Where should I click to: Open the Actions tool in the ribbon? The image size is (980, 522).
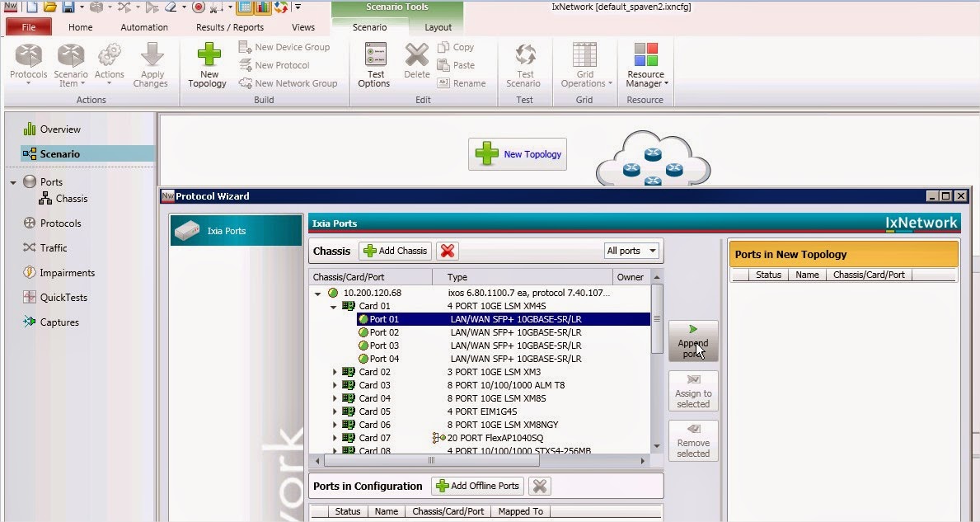[110, 66]
